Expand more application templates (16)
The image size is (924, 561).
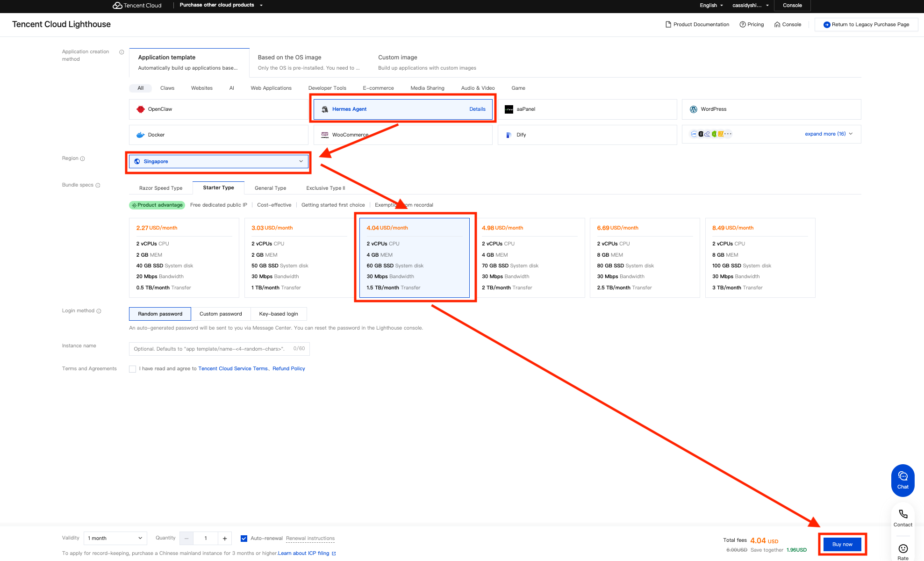coord(829,134)
